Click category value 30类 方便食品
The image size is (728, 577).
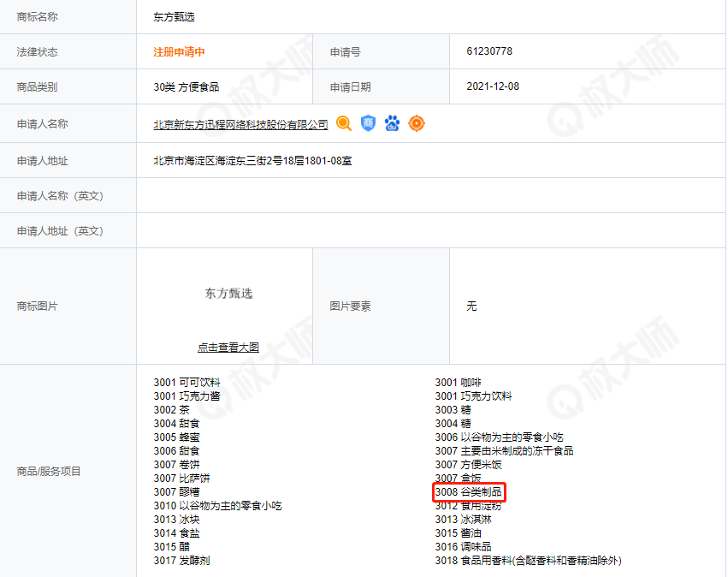click(186, 86)
